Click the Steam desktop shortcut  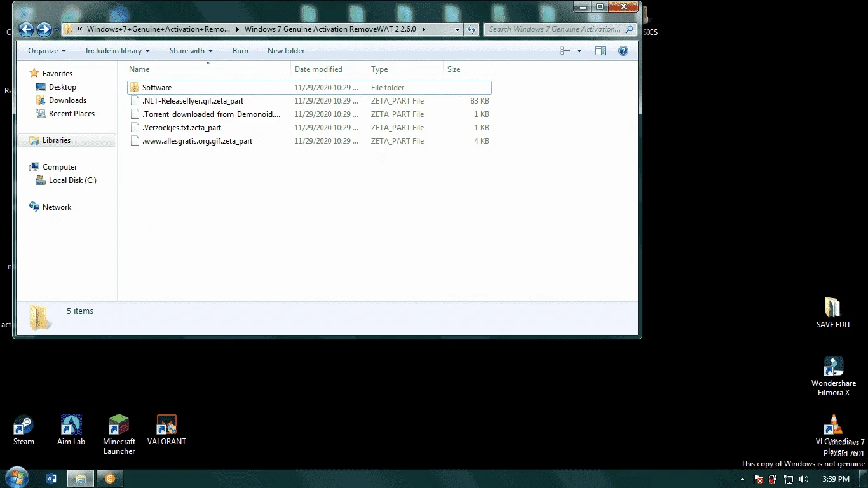click(24, 430)
